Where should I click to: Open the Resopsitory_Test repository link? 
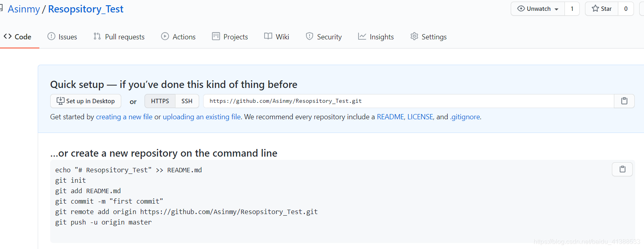[x=86, y=9]
